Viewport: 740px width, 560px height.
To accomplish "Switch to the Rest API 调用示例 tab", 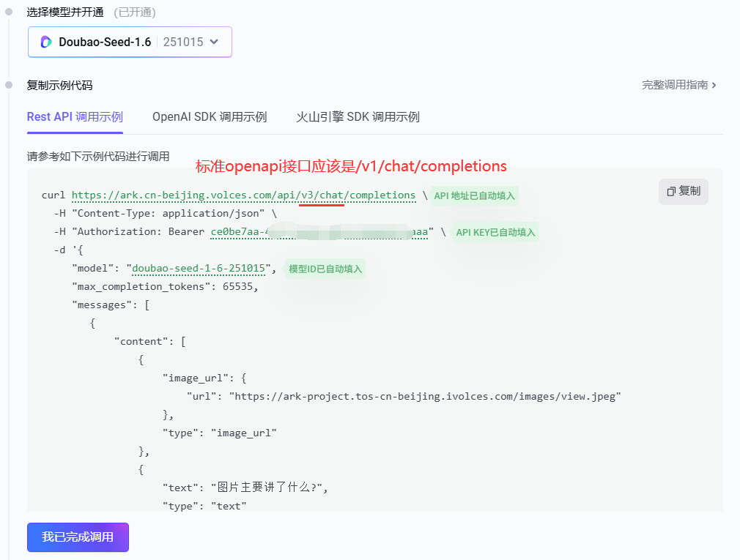I will (x=75, y=117).
